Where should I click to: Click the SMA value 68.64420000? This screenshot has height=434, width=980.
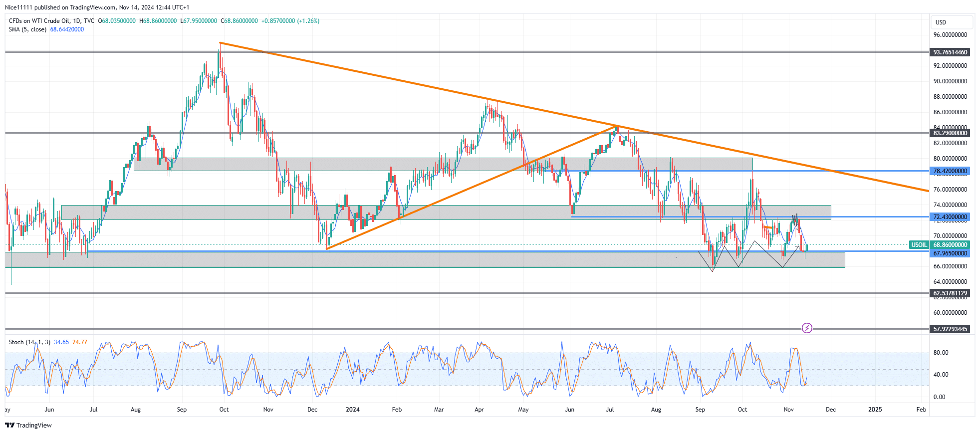67,29
